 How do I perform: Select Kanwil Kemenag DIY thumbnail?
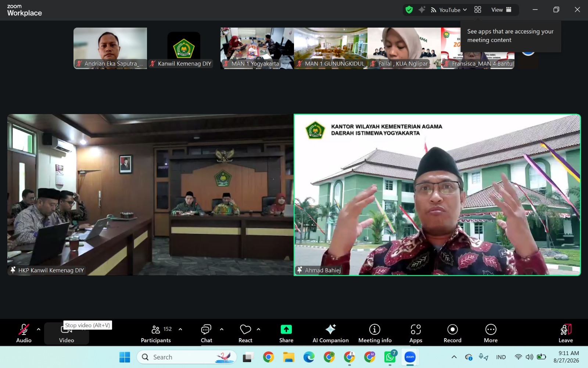click(184, 48)
